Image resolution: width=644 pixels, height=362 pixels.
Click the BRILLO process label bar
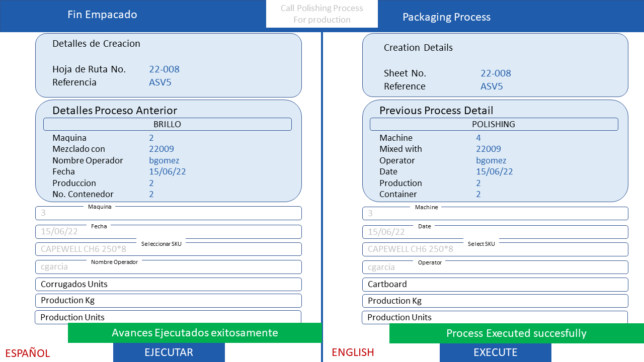point(167,124)
